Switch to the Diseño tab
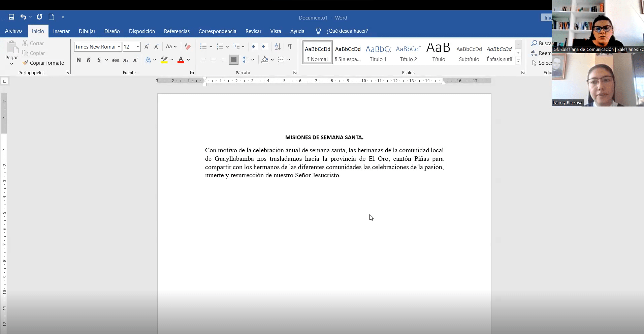The image size is (644, 334). [x=112, y=31]
